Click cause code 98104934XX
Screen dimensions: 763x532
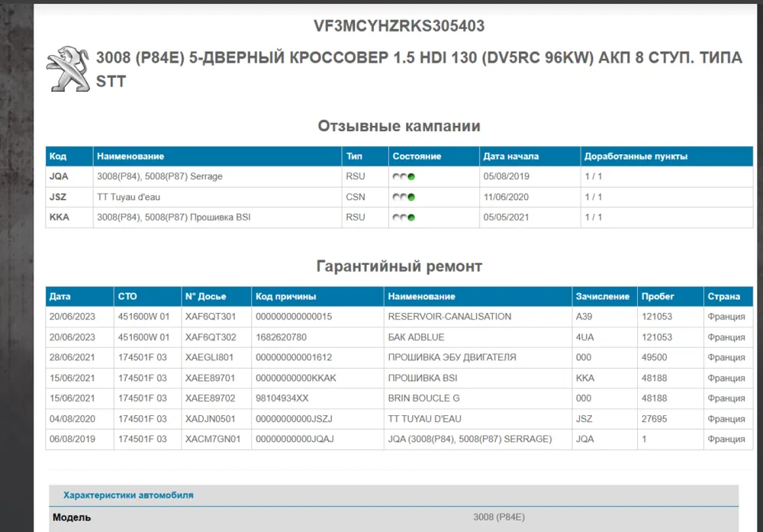[x=282, y=398]
